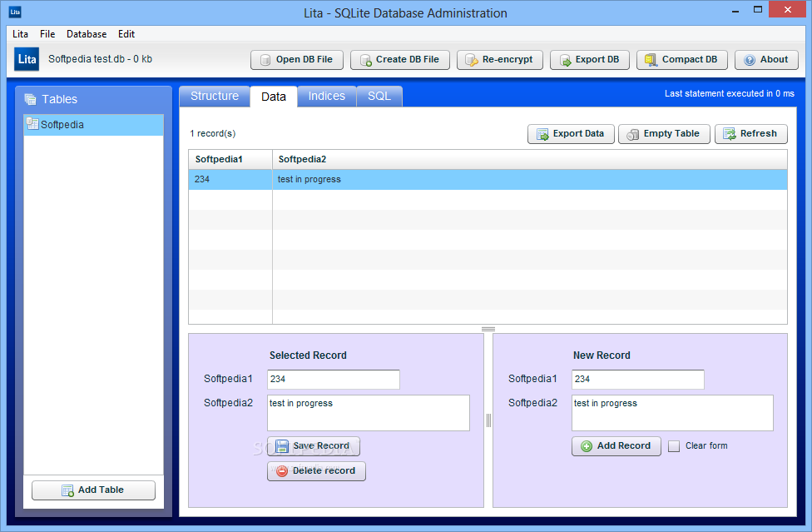This screenshot has width=812, height=532.
Task: Click the Compact DB button
Action: tap(681, 60)
